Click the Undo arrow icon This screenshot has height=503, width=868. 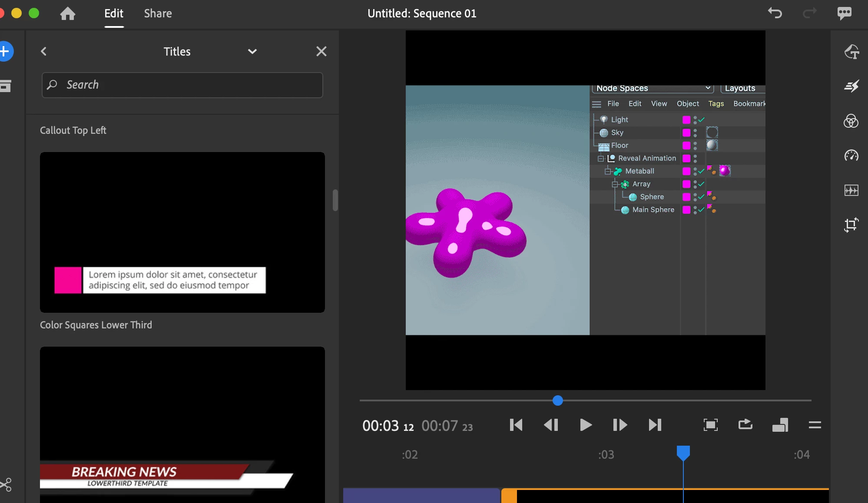point(775,13)
